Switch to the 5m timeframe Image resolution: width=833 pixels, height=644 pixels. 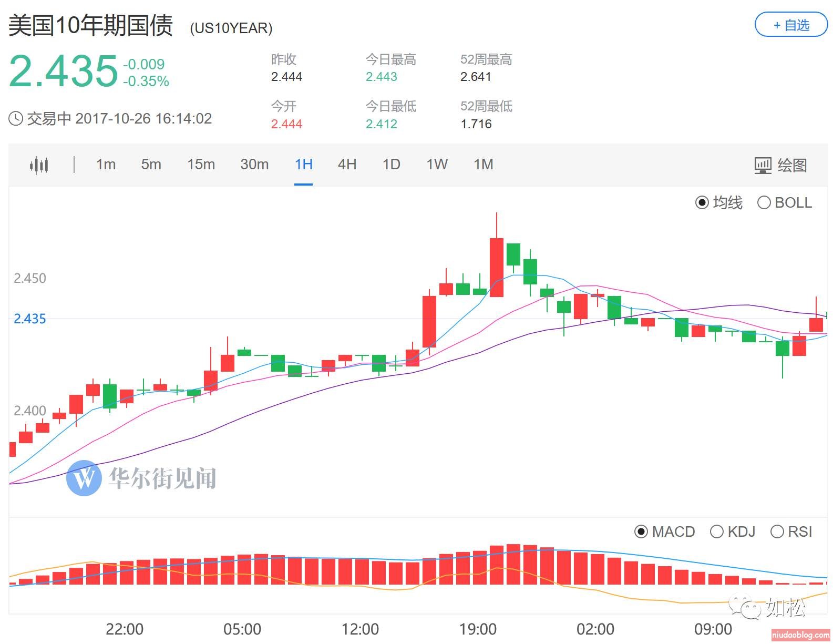click(151, 165)
